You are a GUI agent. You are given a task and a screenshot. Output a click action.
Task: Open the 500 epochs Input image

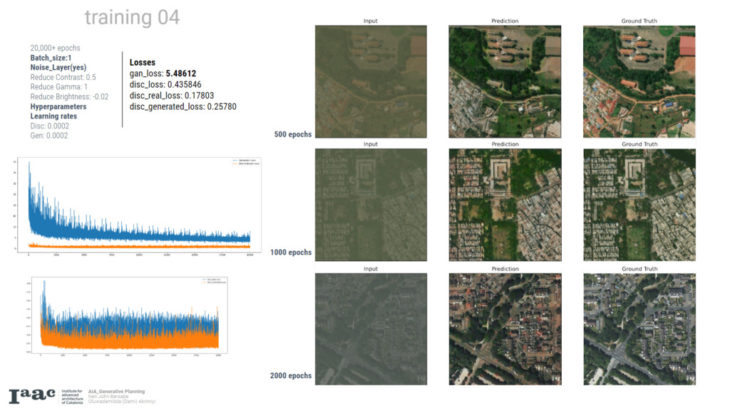coord(370,80)
